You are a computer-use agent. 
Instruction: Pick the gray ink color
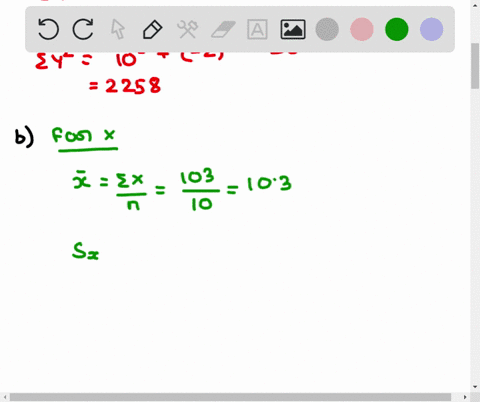[327, 29]
